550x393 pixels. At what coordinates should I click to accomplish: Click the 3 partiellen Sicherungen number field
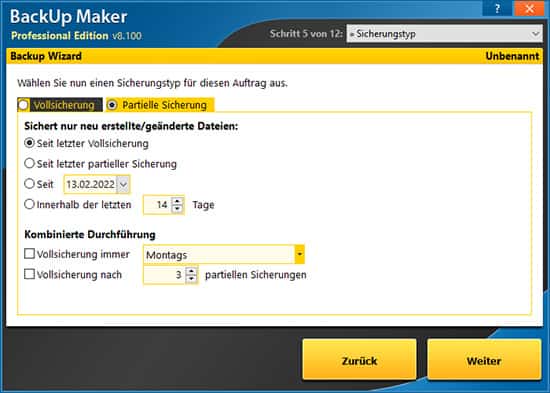165,275
